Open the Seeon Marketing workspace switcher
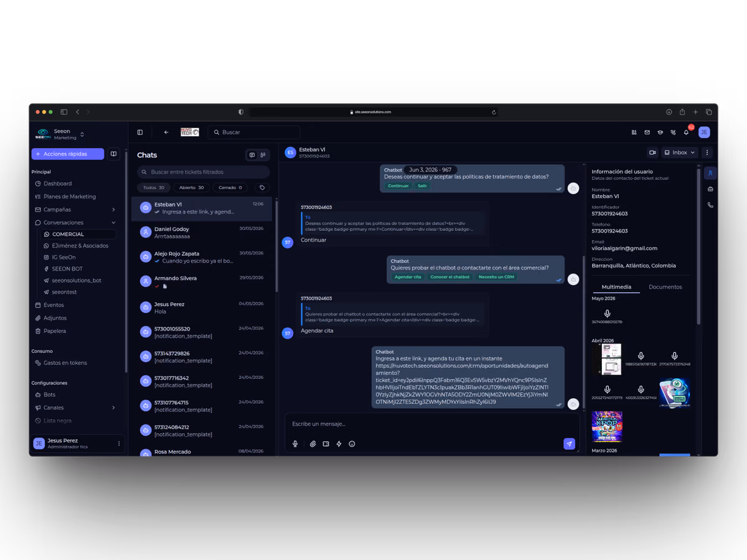The width and height of the screenshot is (747, 560). coord(60,134)
